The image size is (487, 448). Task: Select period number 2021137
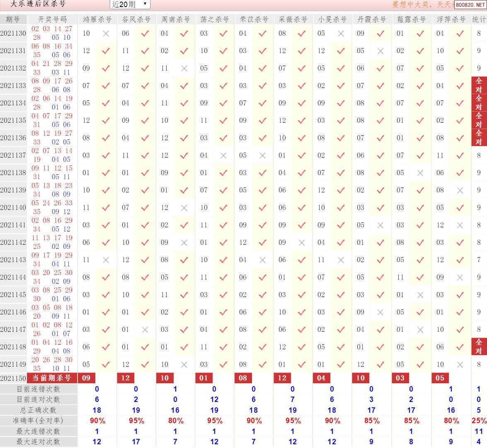[x=13, y=155]
